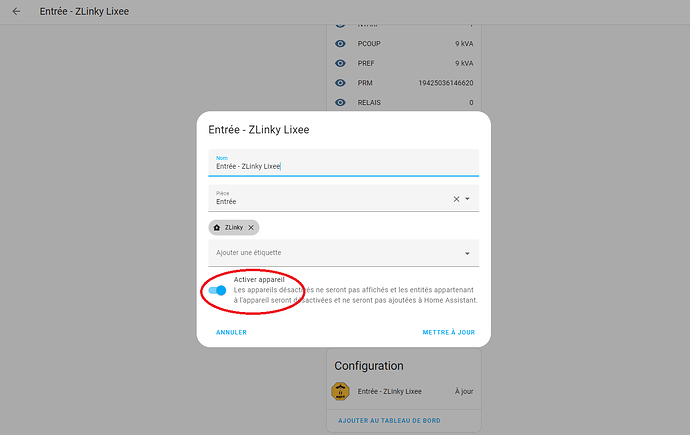Screen dimensions: 690x435
Task: Click the back arrow icon
Action: pos(16,11)
